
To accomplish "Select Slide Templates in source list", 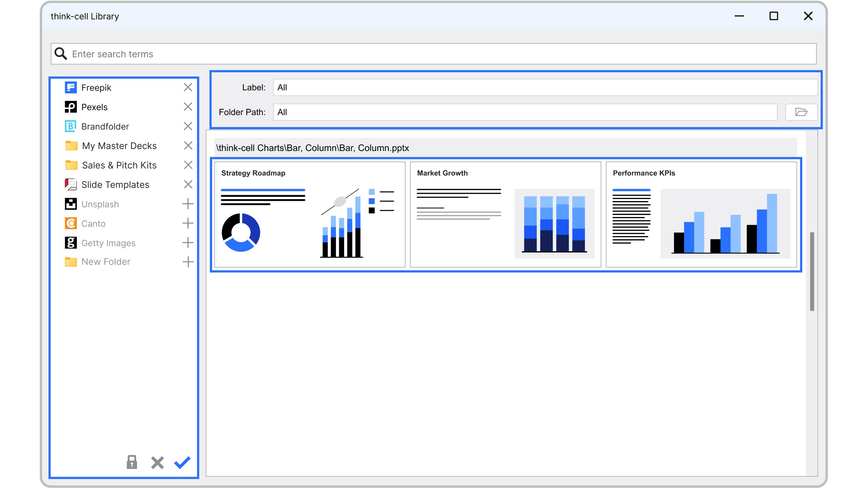I will pos(115,184).
